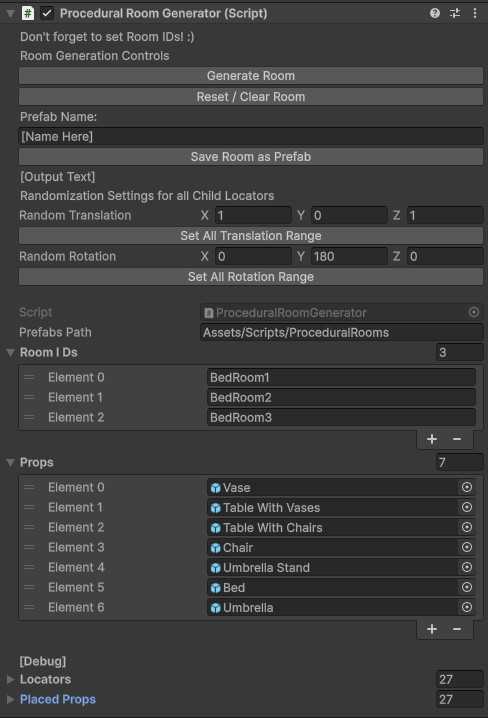This screenshot has width=488, height=718.
Task: Click Random Translation X field
Action: 253,215
